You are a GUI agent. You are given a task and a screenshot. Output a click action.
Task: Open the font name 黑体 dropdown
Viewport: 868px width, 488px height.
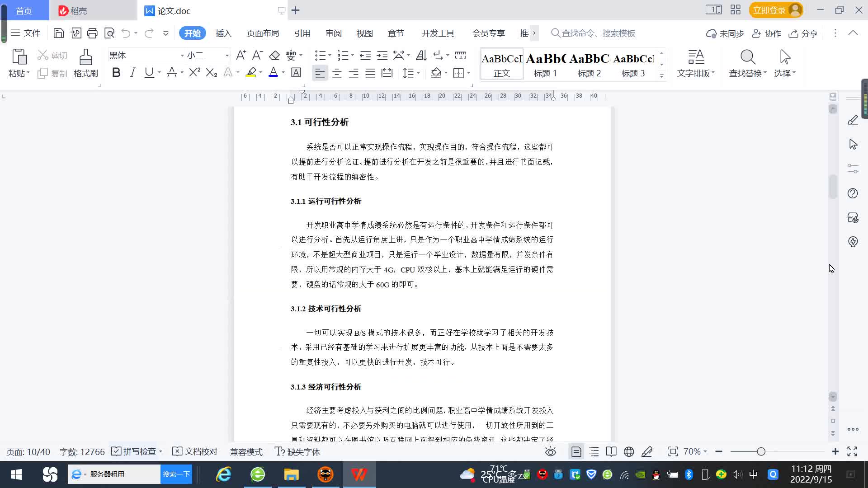point(182,56)
